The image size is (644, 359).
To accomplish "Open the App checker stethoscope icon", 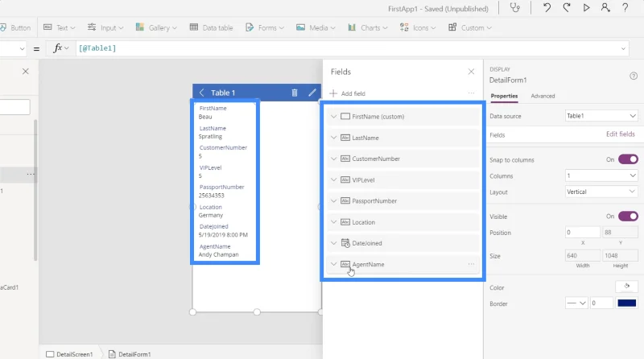I will coord(514,8).
